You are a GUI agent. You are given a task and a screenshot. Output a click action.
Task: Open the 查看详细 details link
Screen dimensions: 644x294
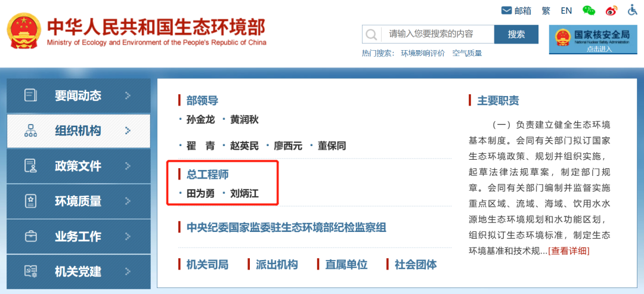568,250
